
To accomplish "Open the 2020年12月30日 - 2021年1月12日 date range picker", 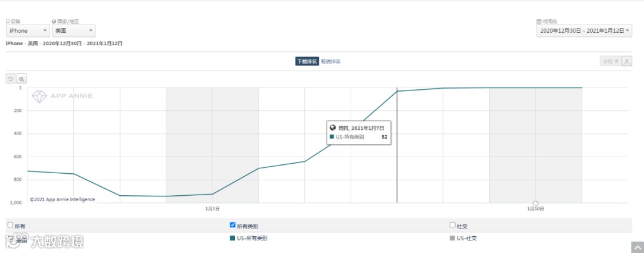I will click(584, 31).
